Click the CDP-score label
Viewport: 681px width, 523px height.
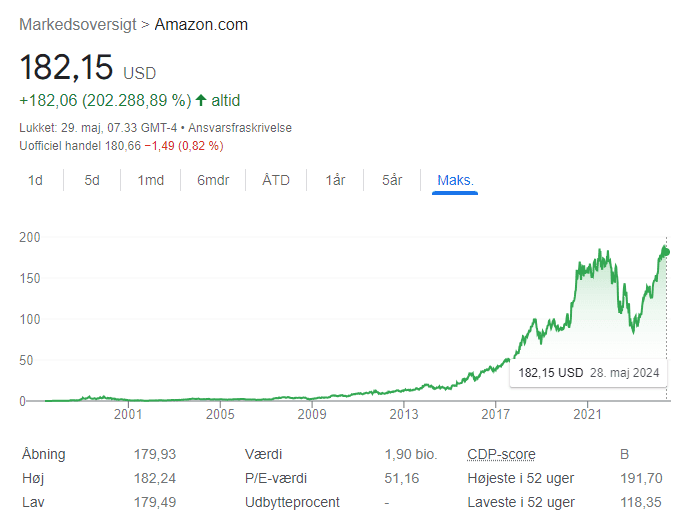[x=501, y=454]
